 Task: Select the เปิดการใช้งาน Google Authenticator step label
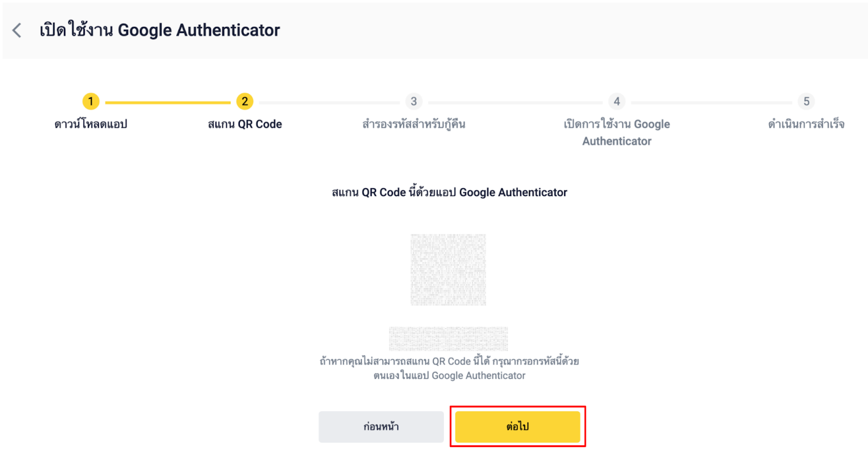617,132
